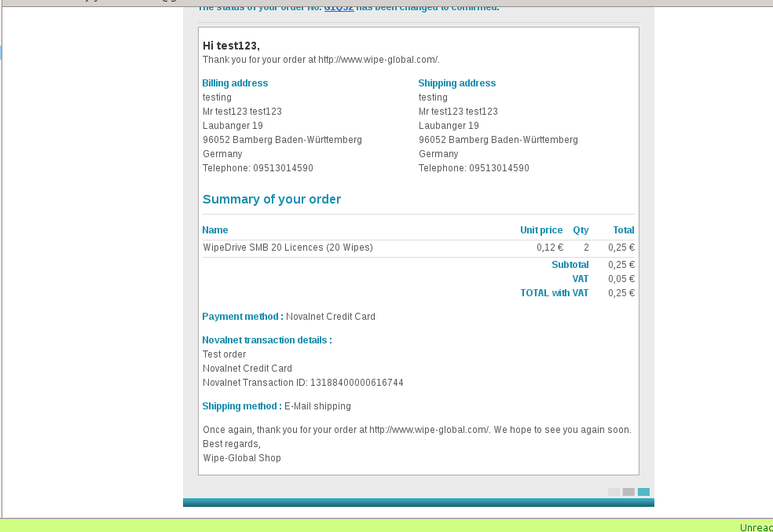
Task: Click 'E-Mail shipping' shipping method value
Action: click(x=317, y=406)
